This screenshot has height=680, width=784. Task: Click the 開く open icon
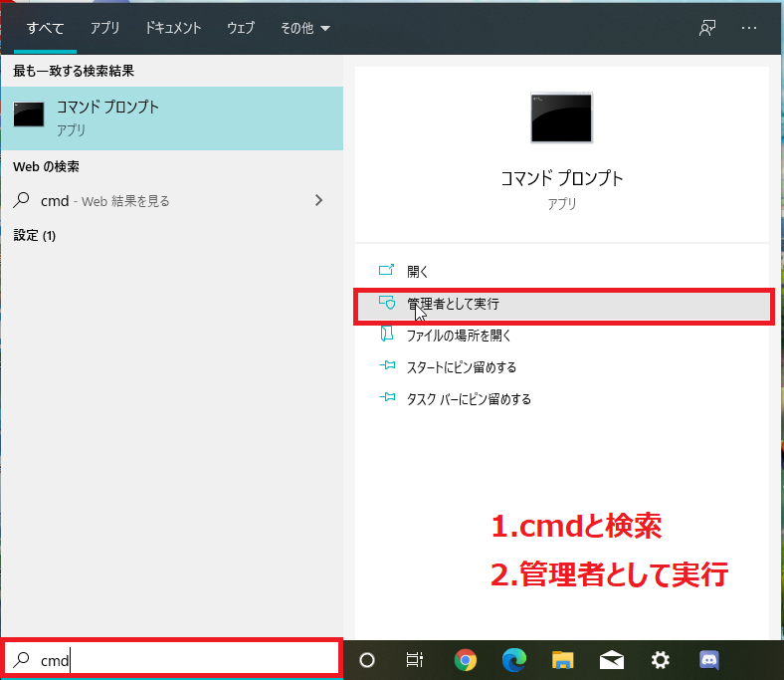click(386, 270)
